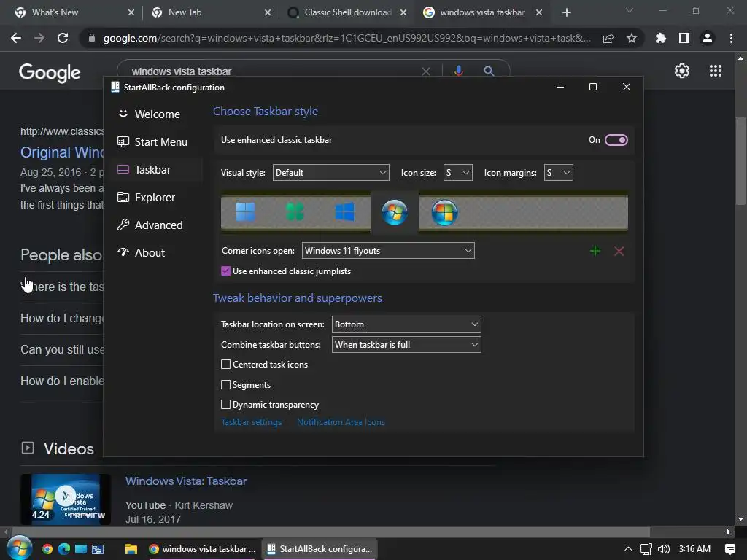The image size is (747, 560).
Task: Click Chrome reload page icon
Action: coord(63,38)
